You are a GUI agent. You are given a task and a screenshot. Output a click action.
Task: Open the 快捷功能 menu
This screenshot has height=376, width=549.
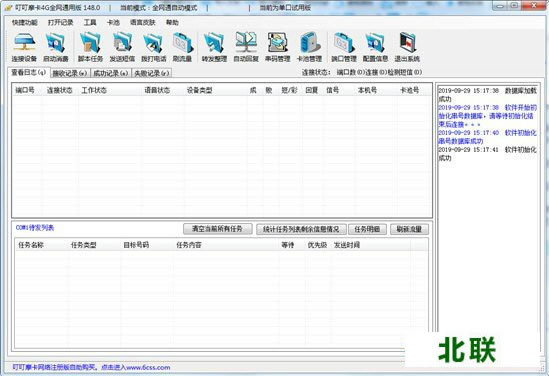coord(25,22)
